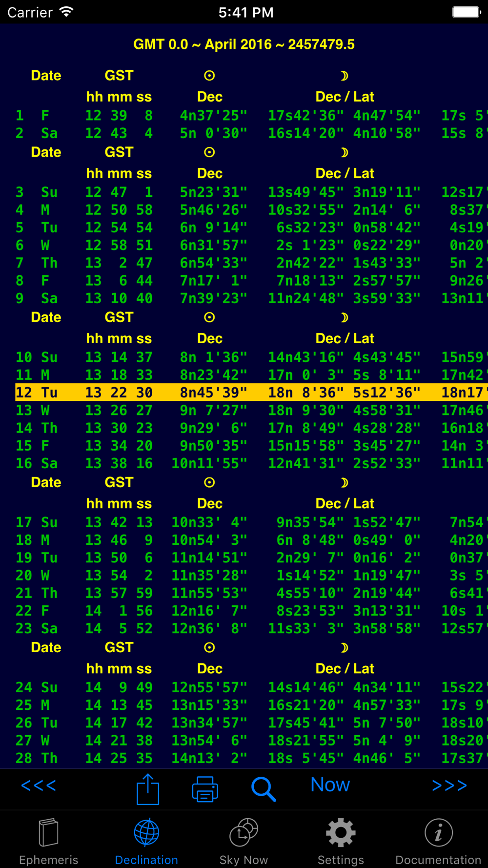The height and width of the screenshot is (868, 488).
Task: Tap row 24 Su date cell
Action: point(37,687)
